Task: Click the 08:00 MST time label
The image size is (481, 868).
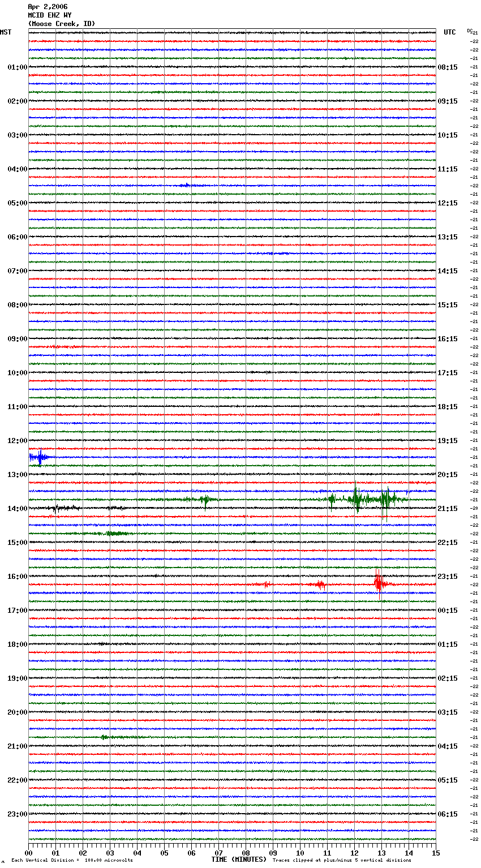Action: [18, 305]
